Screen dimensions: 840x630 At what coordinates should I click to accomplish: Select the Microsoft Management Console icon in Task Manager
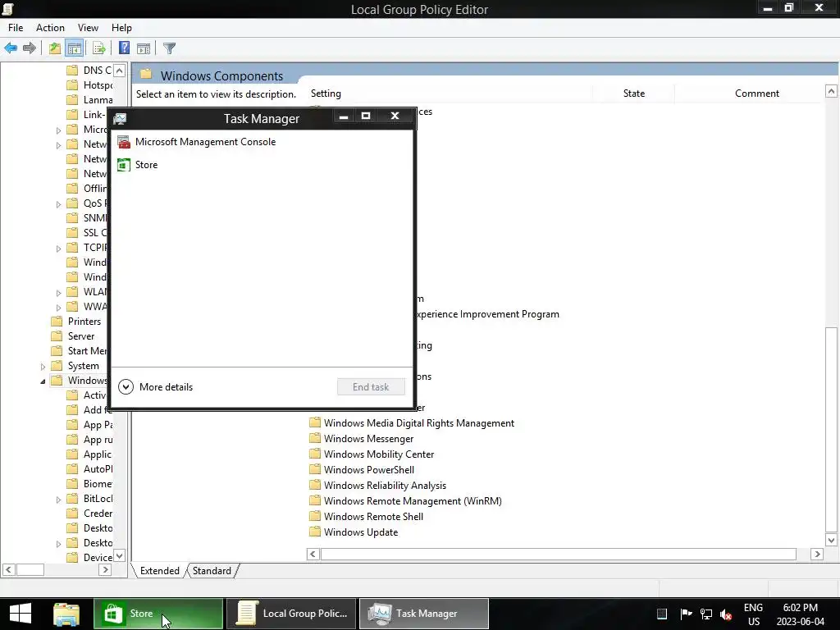point(124,142)
